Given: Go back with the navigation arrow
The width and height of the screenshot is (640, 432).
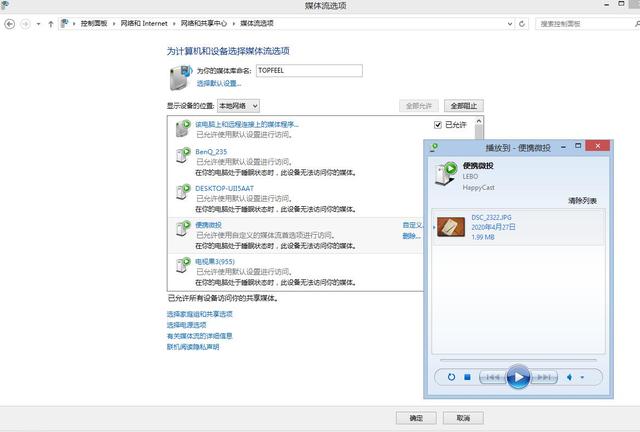Looking at the screenshot, I should 9,24.
